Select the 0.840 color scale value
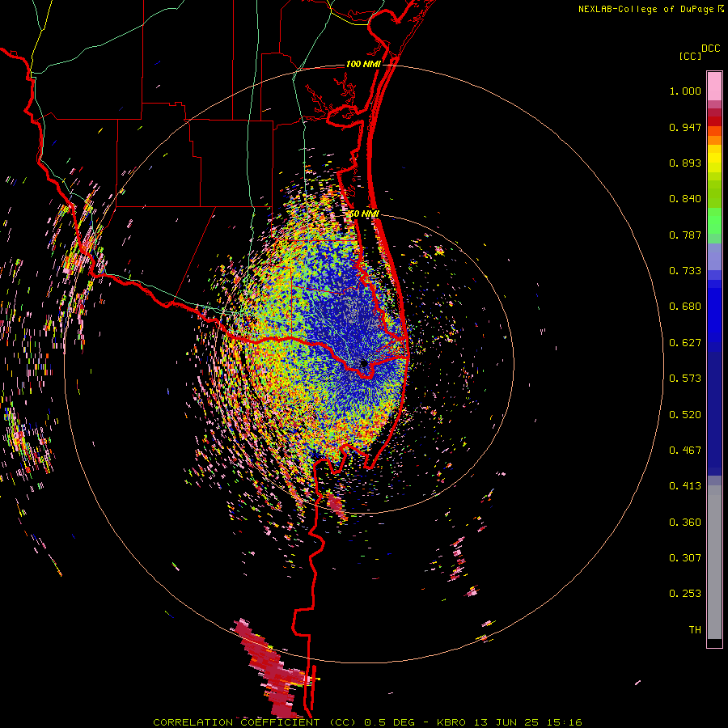Screen dimensions: 728x728 click(x=685, y=199)
